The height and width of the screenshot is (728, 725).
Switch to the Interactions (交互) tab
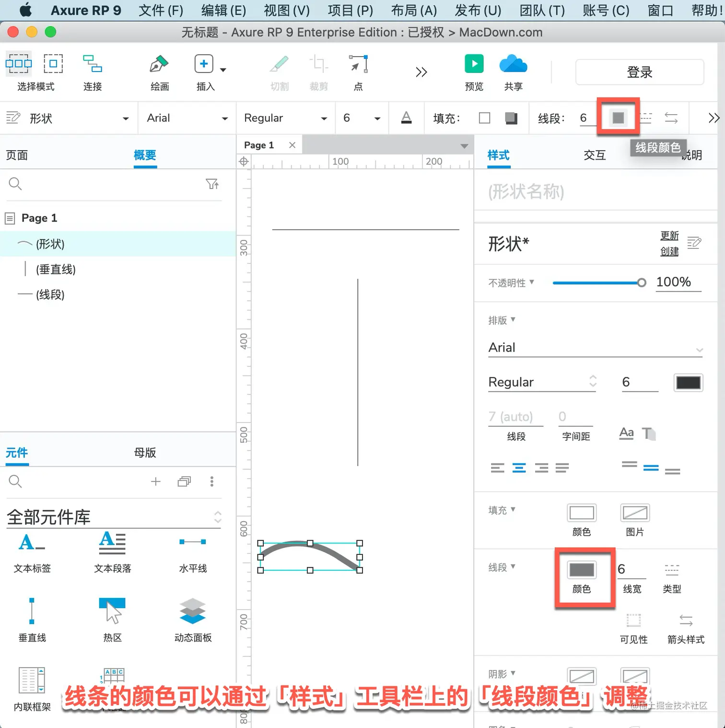pyautogui.click(x=595, y=155)
